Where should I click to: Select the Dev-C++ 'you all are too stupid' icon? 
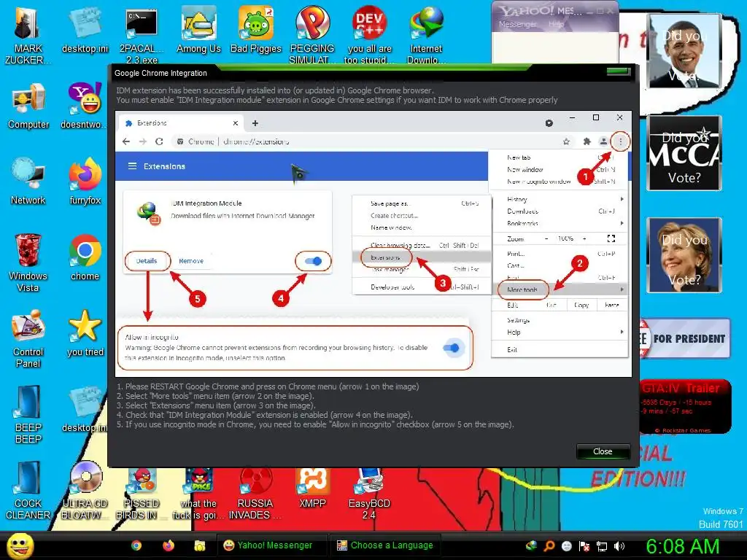[369, 34]
